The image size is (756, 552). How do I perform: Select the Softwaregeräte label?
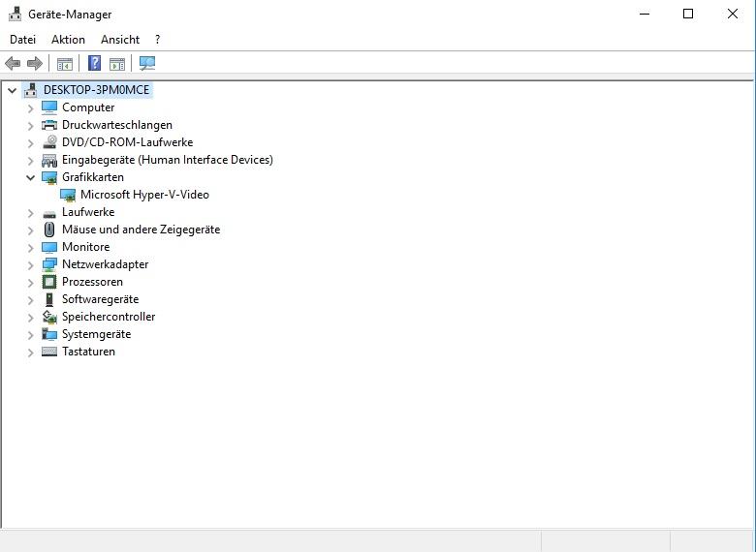(100, 299)
